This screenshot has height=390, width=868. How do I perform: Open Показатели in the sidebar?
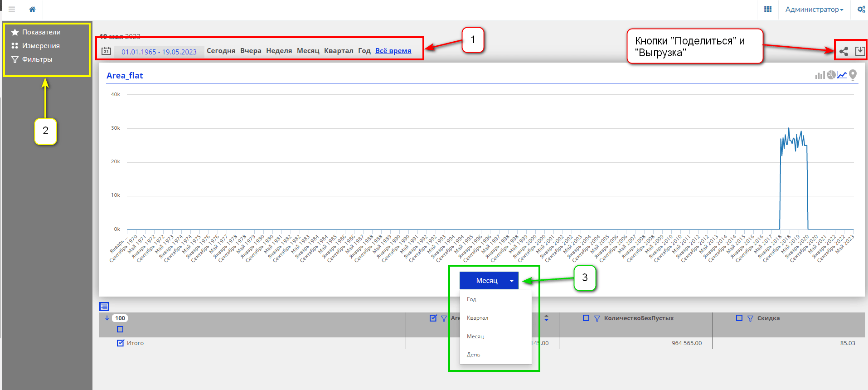pyautogui.click(x=41, y=32)
